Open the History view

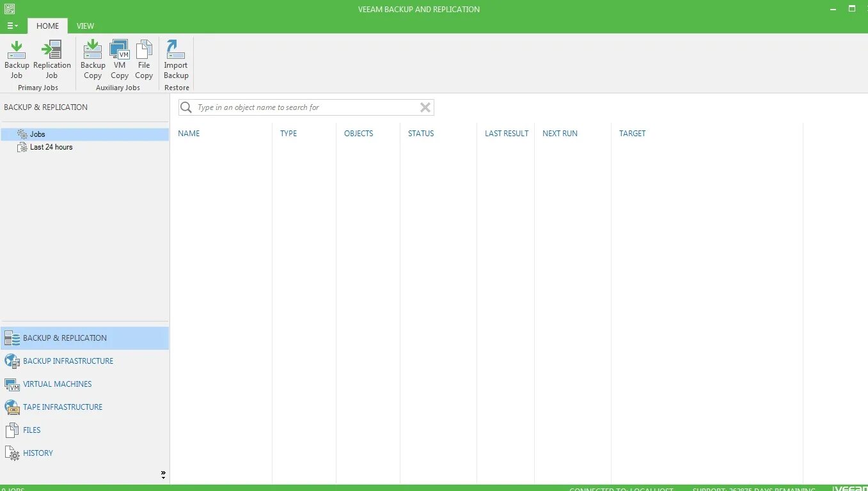[84, 453]
